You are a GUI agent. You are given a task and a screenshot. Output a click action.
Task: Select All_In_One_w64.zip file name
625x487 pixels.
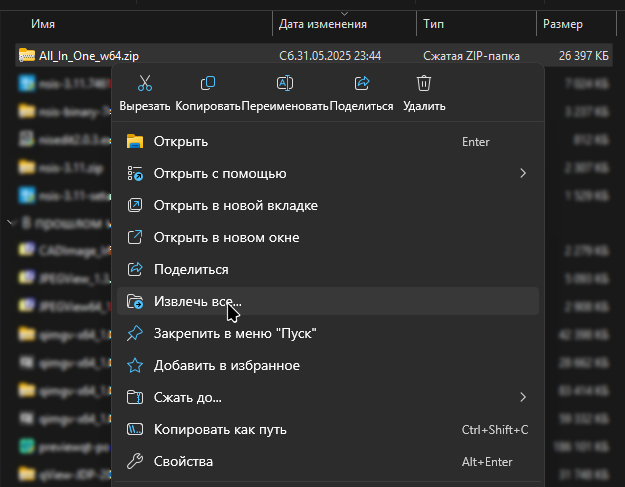click(x=89, y=56)
